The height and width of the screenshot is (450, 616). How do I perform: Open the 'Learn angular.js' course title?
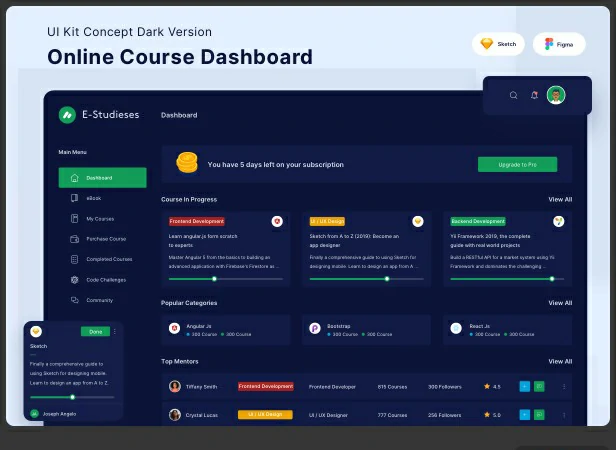coord(203,241)
